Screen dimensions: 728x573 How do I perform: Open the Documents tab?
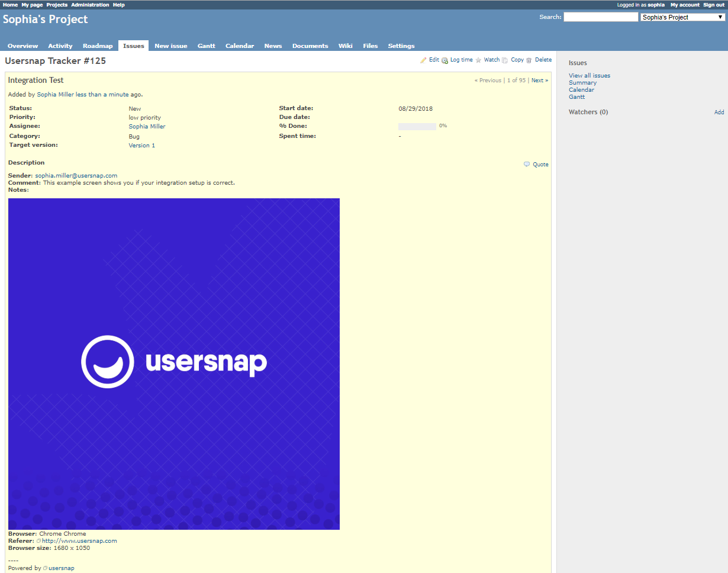[310, 46]
